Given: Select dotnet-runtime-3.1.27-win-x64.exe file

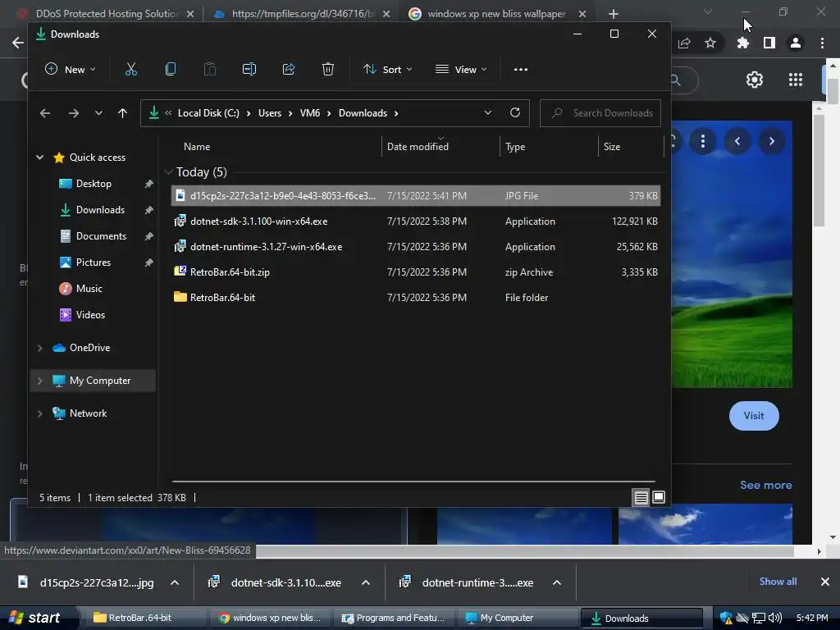Looking at the screenshot, I should point(416,246).
